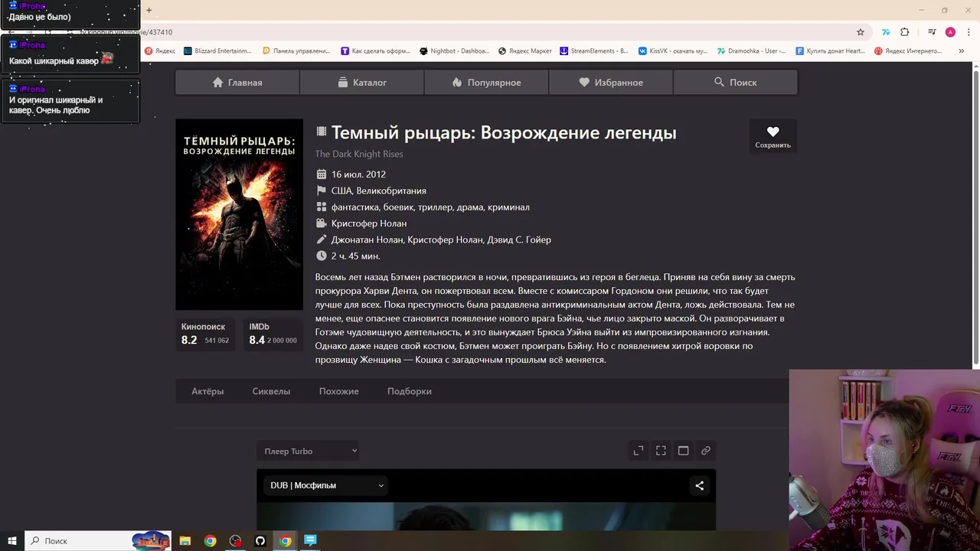The height and width of the screenshot is (551, 980).
Task: Open the Панель управления bookmark
Action: tap(296, 51)
